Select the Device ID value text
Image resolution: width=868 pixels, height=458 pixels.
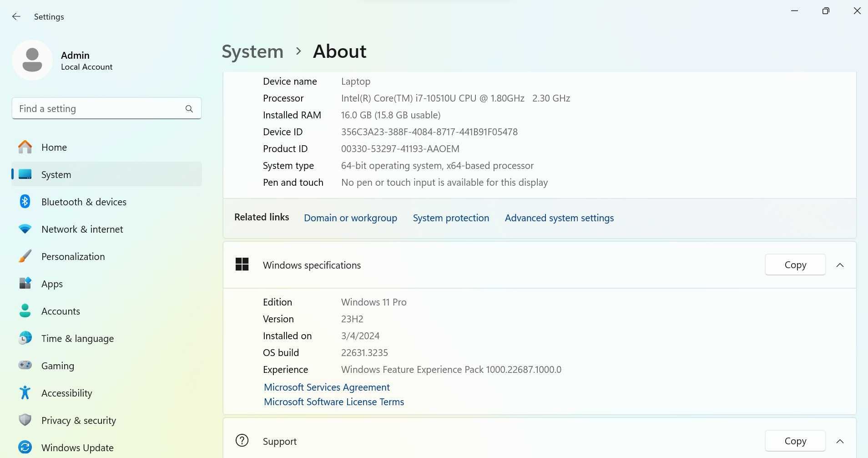(x=429, y=132)
